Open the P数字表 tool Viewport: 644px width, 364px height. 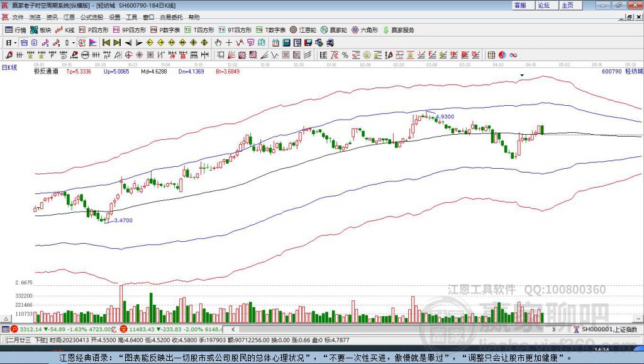click(x=165, y=30)
